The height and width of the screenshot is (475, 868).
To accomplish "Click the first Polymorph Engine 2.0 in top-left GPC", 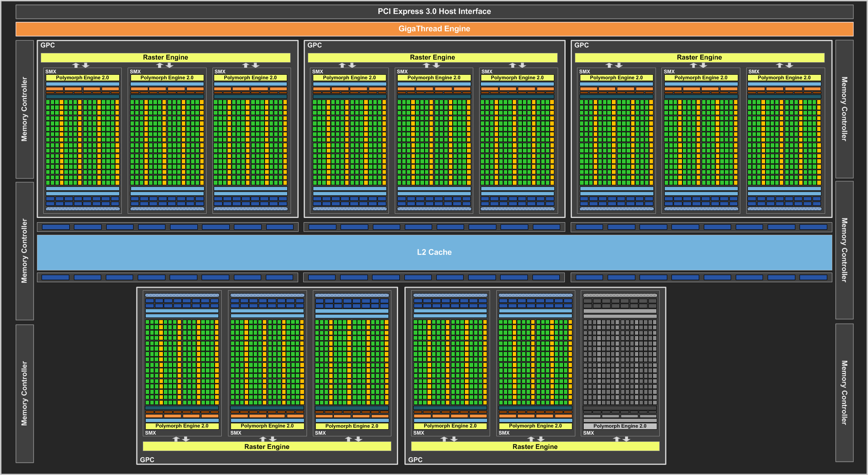I will (x=82, y=78).
